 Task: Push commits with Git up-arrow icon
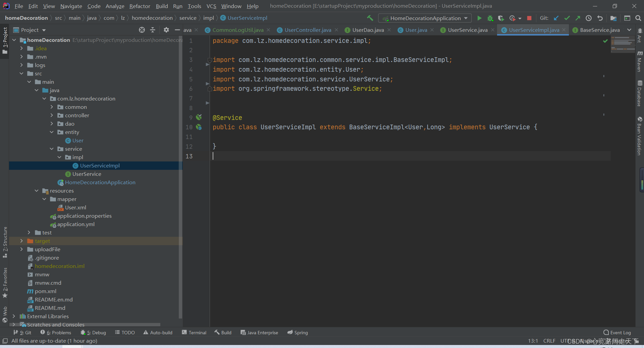click(578, 18)
